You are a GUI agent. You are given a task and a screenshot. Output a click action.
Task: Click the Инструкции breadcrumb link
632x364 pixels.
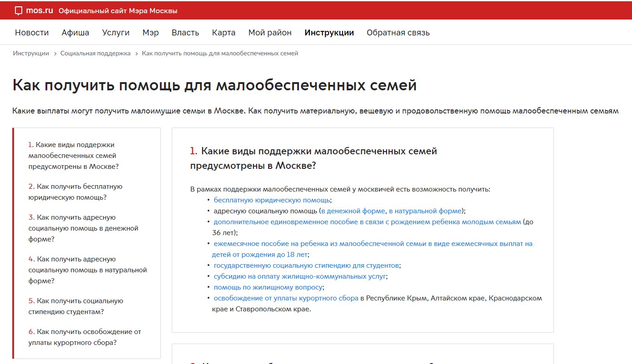31,53
